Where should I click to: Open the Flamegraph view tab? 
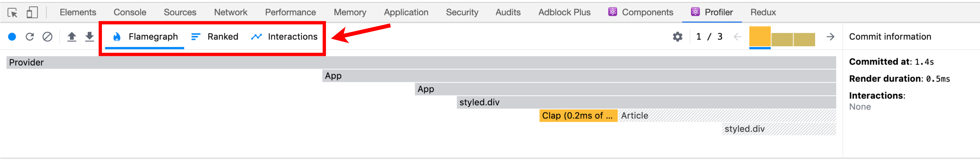click(145, 37)
